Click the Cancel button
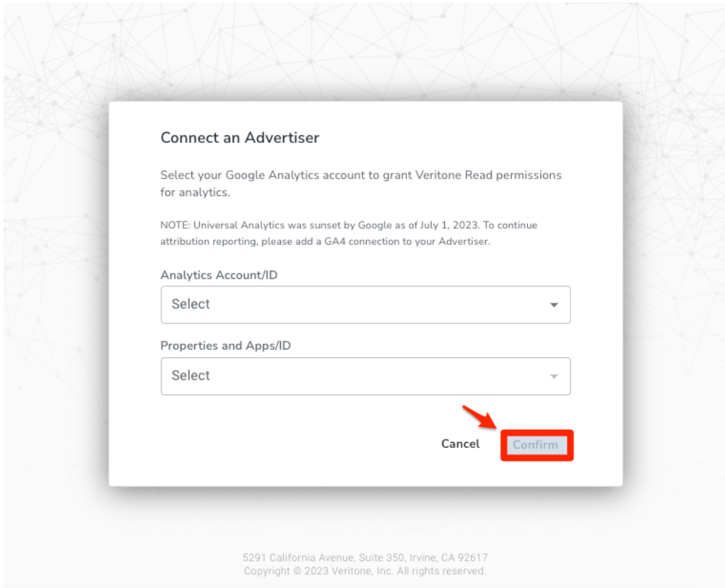 (461, 444)
